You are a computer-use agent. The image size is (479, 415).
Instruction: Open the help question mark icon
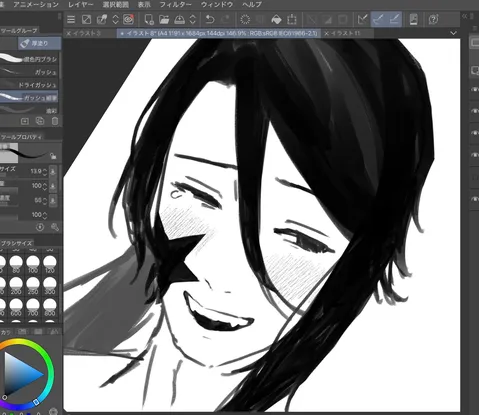coord(433,19)
